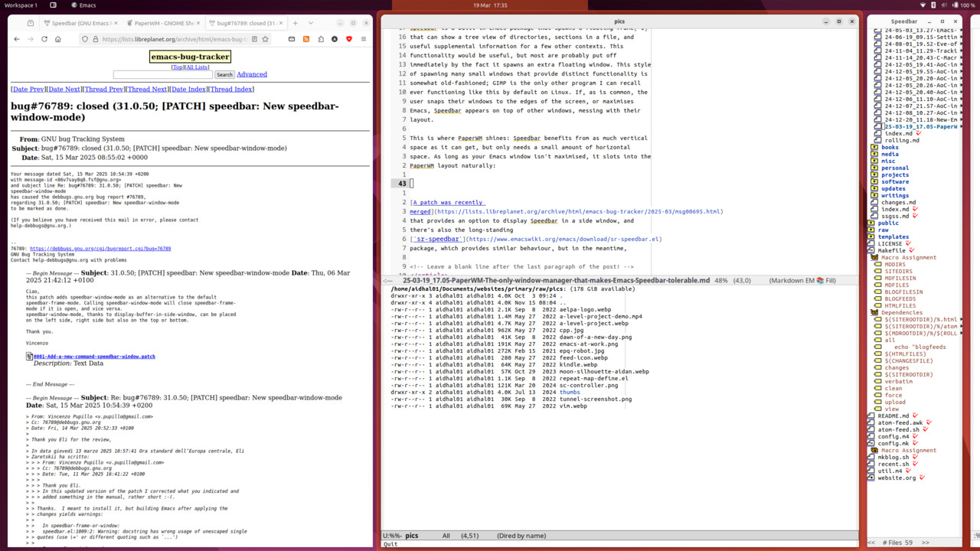Image resolution: width=980 pixels, height=551 pixels.
Task: Click the mailing list search text field
Action: click(x=162, y=75)
